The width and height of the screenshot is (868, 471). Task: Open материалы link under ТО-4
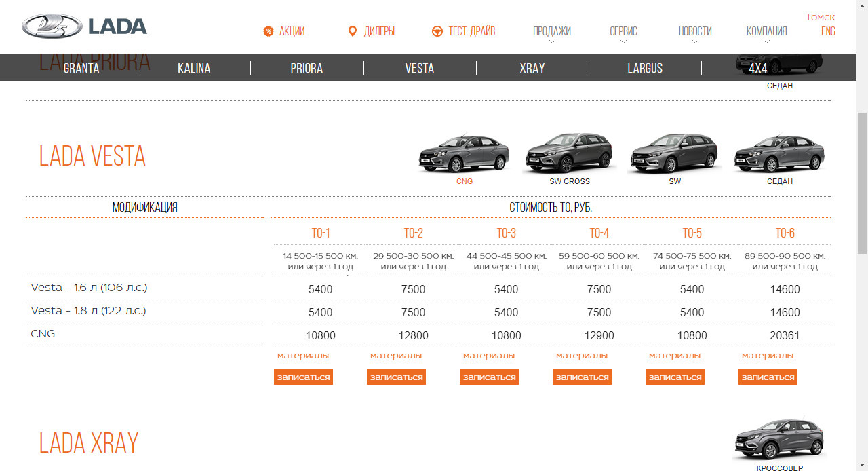582,356
